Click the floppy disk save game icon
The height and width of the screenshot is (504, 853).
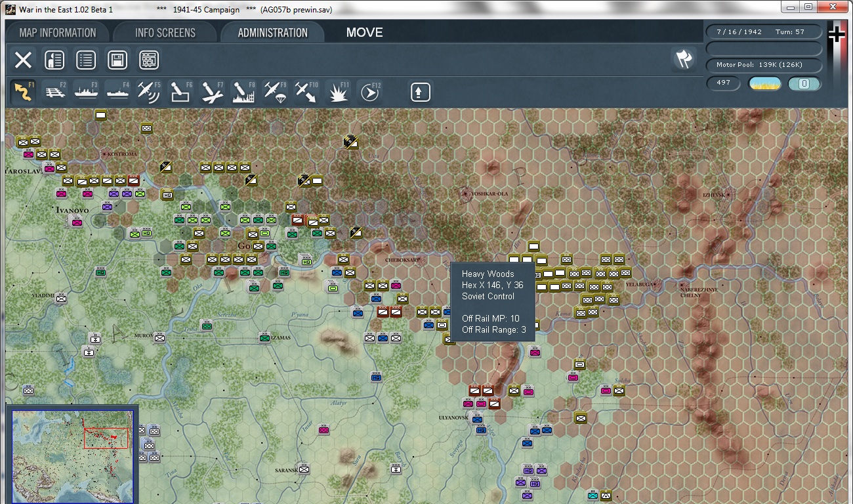[x=117, y=60]
